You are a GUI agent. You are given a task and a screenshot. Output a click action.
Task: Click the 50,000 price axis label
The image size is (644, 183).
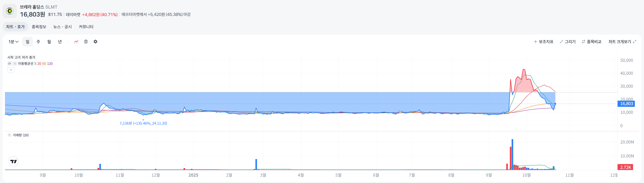[626, 60]
